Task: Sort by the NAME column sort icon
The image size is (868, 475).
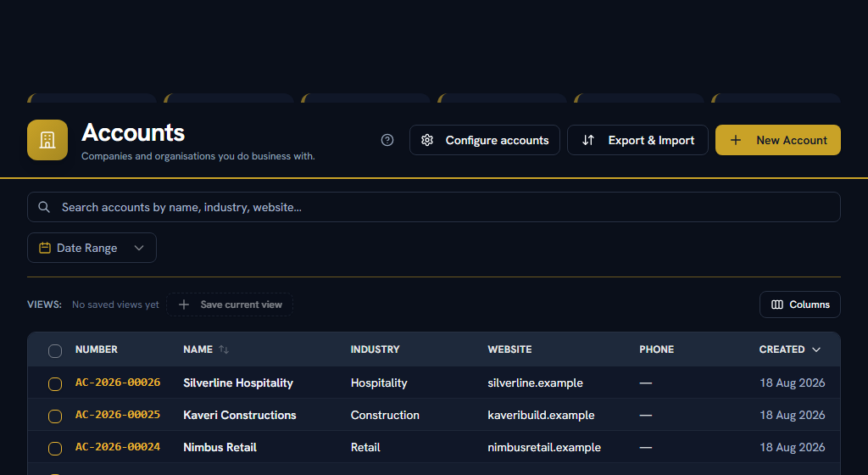Action: (x=224, y=349)
